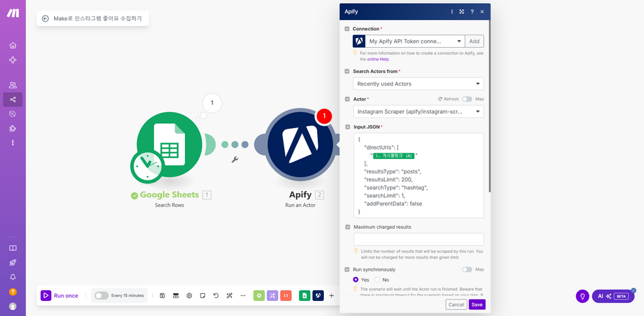
Task: Click Refresh next to Actor
Action: [448, 99]
